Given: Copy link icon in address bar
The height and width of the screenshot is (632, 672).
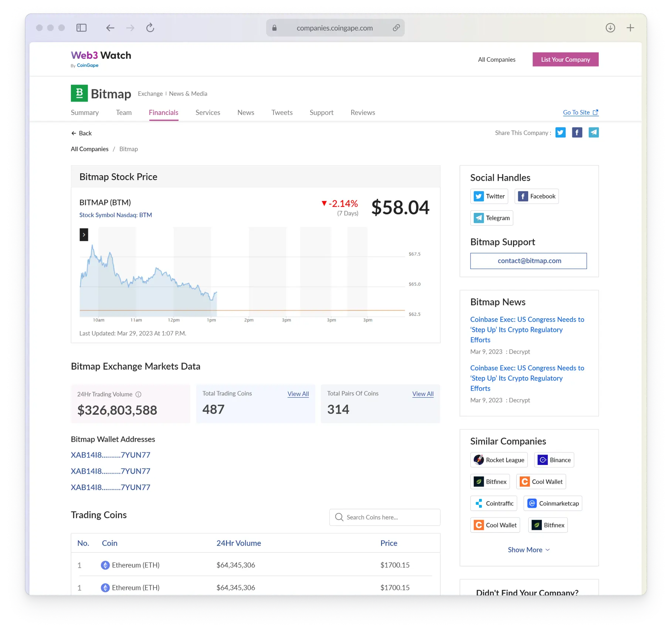Looking at the screenshot, I should 396,28.
